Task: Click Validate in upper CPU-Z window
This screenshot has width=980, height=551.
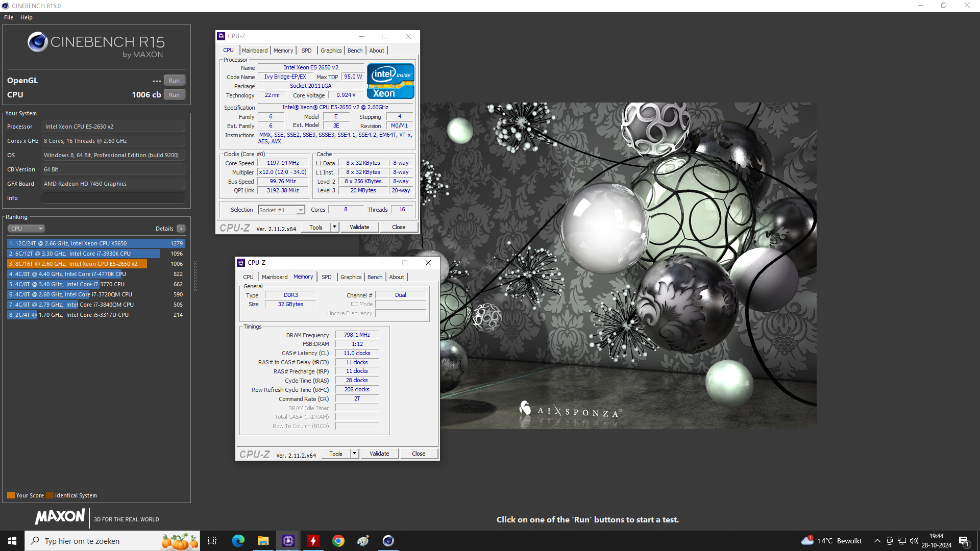Action: point(359,228)
